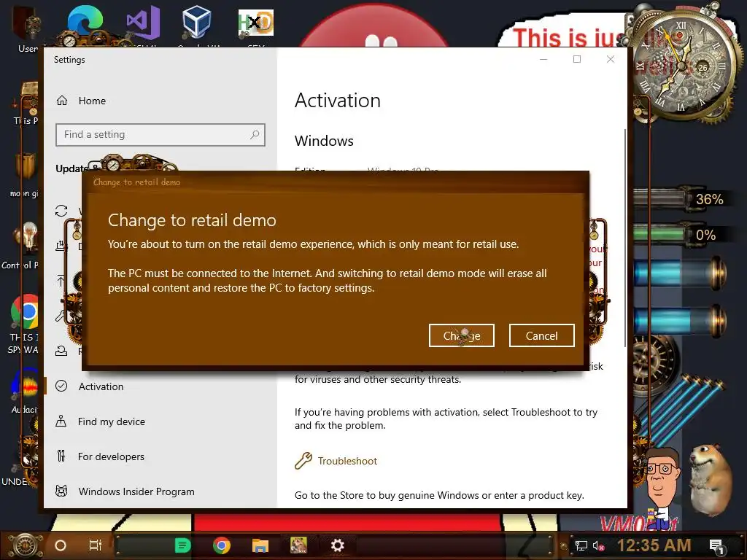Select Activation in Settings sidebar

tap(101, 386)
